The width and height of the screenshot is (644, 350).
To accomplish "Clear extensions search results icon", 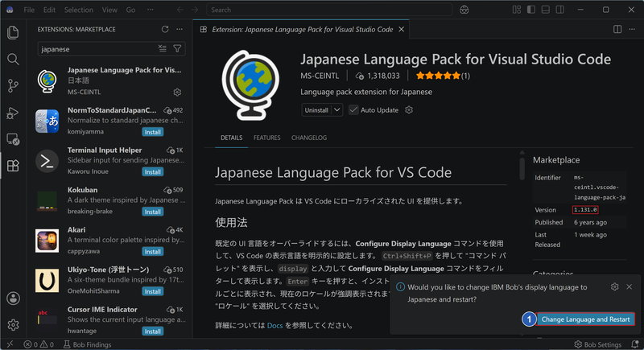I will pyautogui.click(x=163, y=49).
